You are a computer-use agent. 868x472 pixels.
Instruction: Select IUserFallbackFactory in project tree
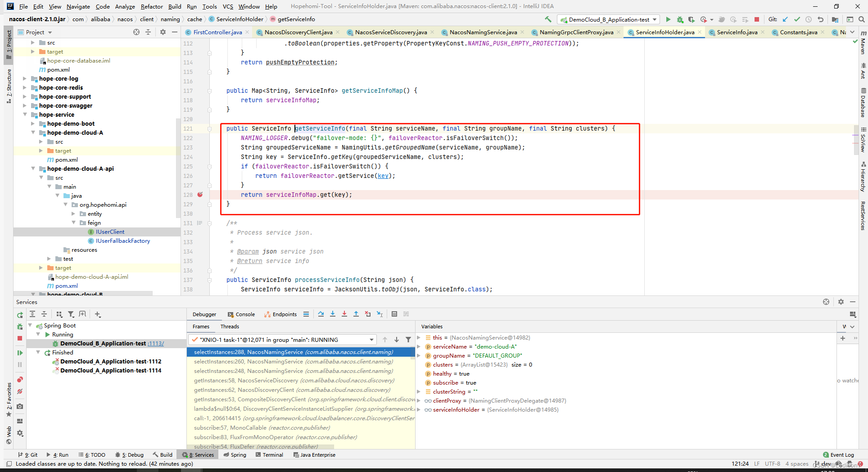point(123,241)
